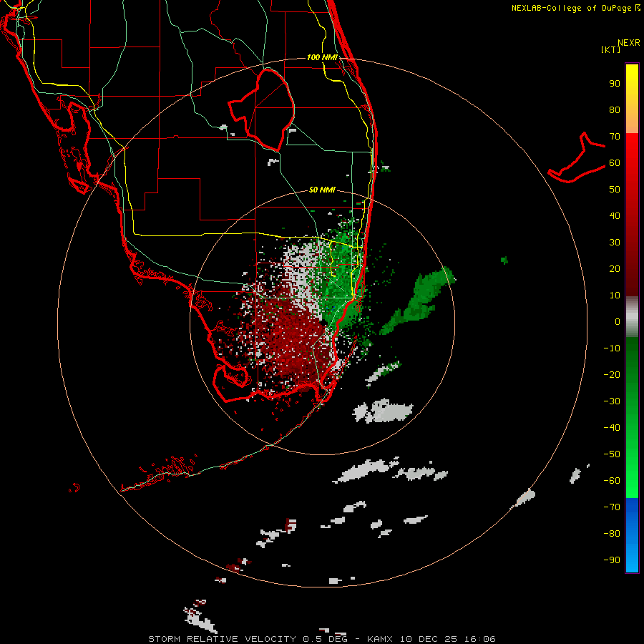The image size is (644, 644).
Task: Click the -90 value on the velocity scale
Action: point(612,560)
